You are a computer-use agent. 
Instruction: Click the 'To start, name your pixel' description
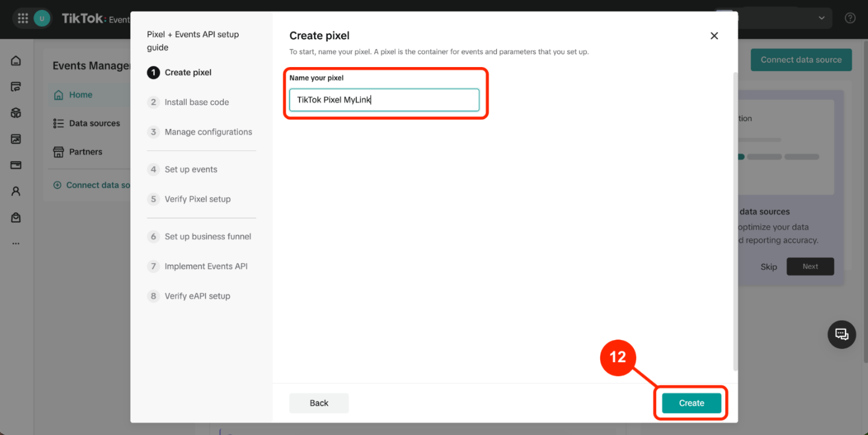[439, 52]
